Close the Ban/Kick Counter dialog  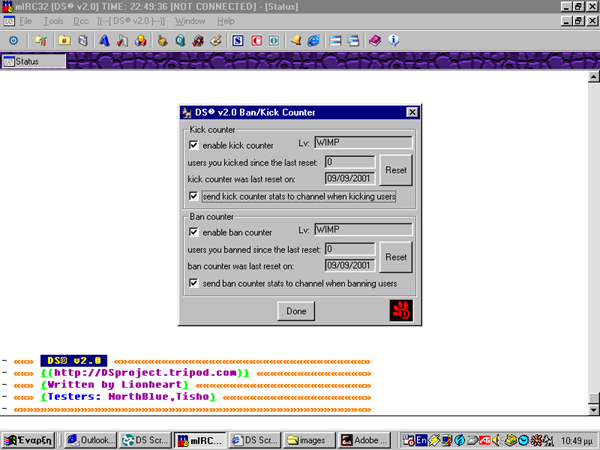click(412, 112)
